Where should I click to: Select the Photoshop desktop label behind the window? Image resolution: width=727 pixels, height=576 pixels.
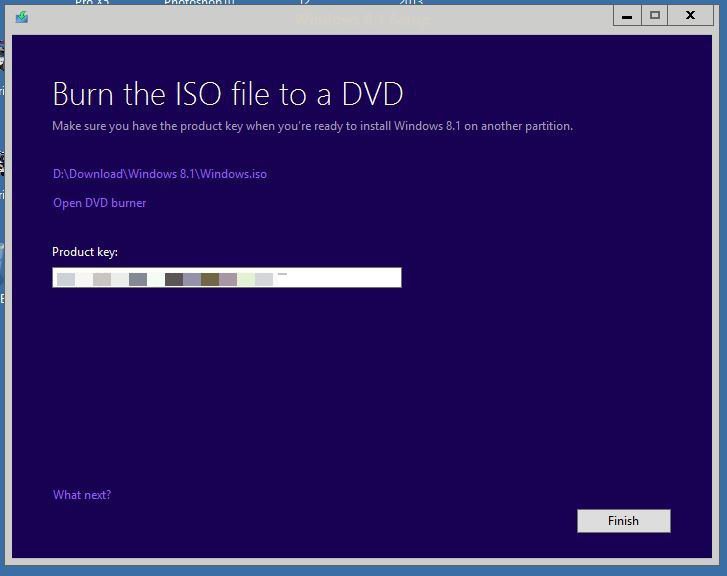pyautogui.click(x=200, y=3)
